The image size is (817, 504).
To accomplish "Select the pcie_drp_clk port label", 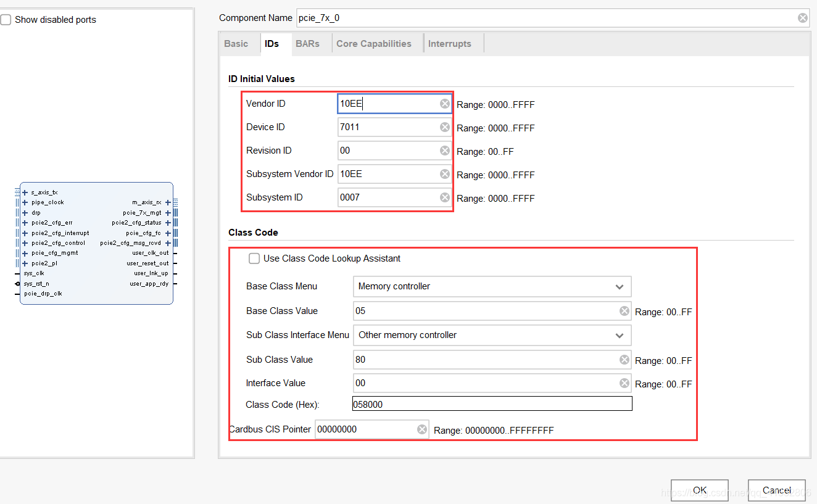I will tap(43, 294).
